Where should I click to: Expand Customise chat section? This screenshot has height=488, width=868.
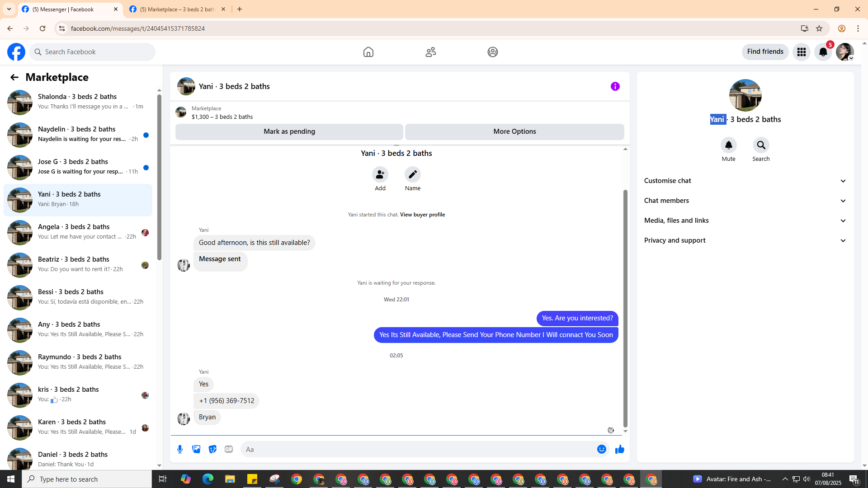click(745, 181)
